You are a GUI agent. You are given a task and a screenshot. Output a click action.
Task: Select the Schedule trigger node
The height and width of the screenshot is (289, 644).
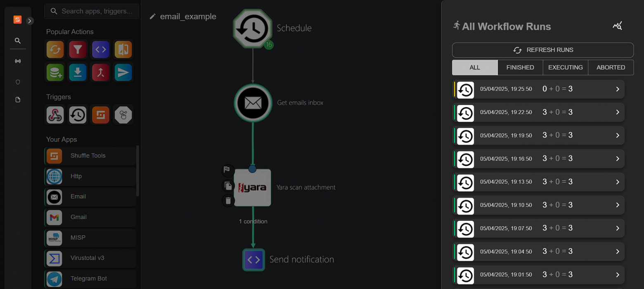[253, 29]
